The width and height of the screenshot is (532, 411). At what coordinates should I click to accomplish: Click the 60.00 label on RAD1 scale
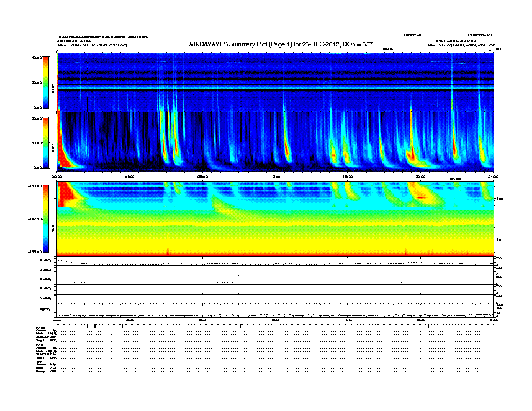(36, 118)
